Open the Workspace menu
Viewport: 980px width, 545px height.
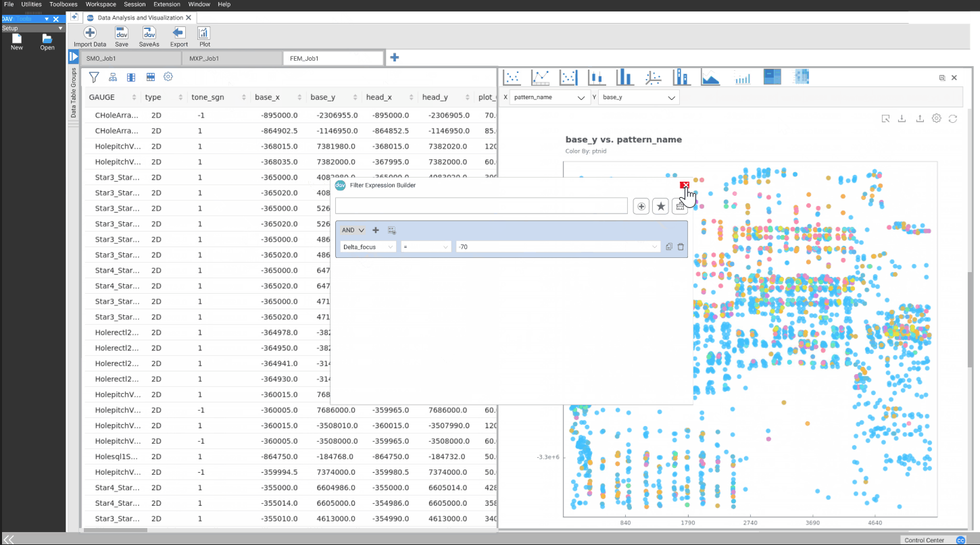pyautogui.click(x=101, y=4)
